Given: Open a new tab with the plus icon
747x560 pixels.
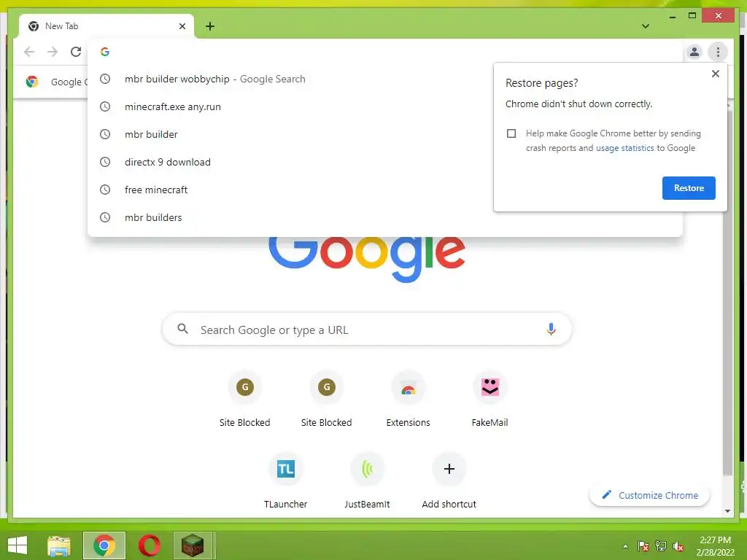Looking at the screenshot, I should coord(210,26).
